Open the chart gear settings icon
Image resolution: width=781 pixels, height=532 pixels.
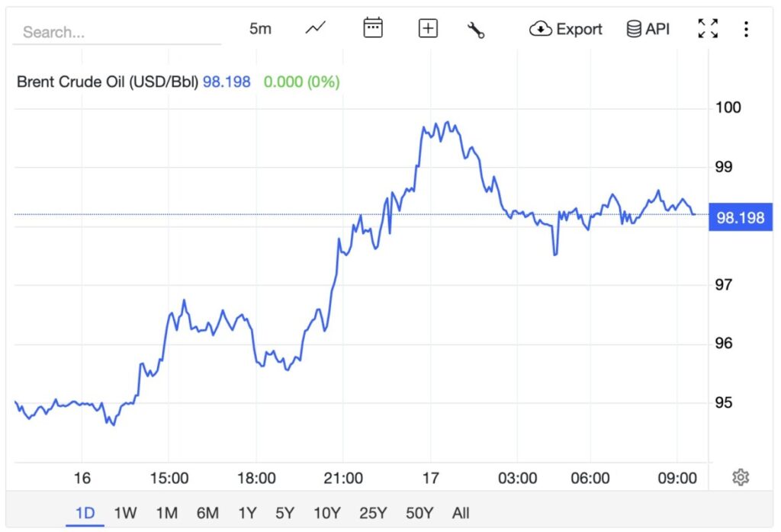pos(739,476)
